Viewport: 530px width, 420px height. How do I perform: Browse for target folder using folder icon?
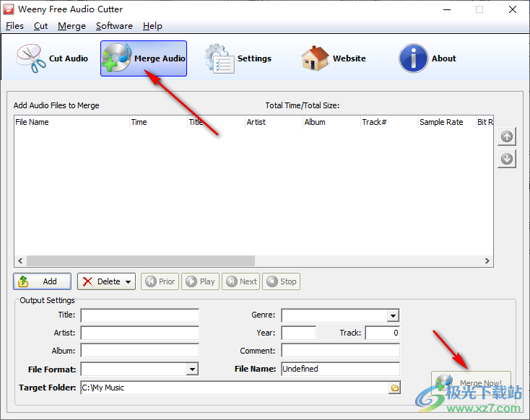394,388
